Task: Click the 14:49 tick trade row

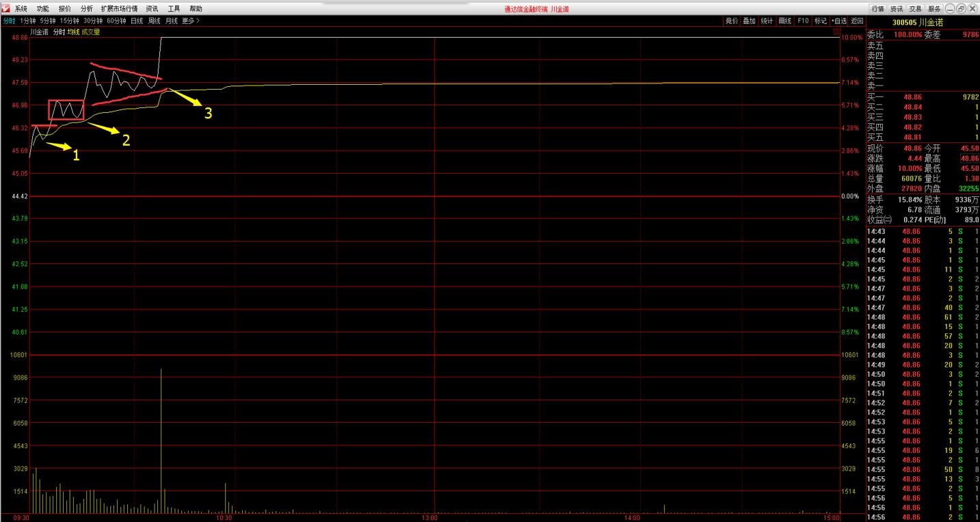Action: pyautogui.click(x=923, y=365)
